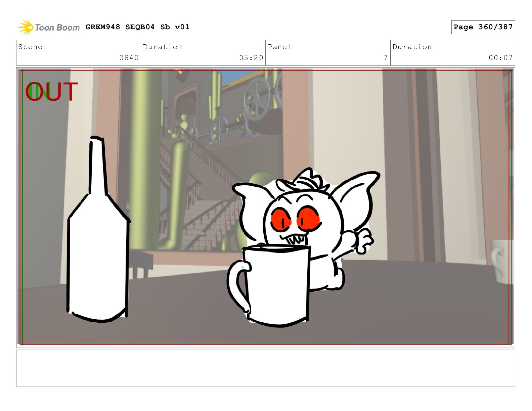Click the Toon Boom brand text
The width and height of the screenshot is (532, 411).
[57, 28]
